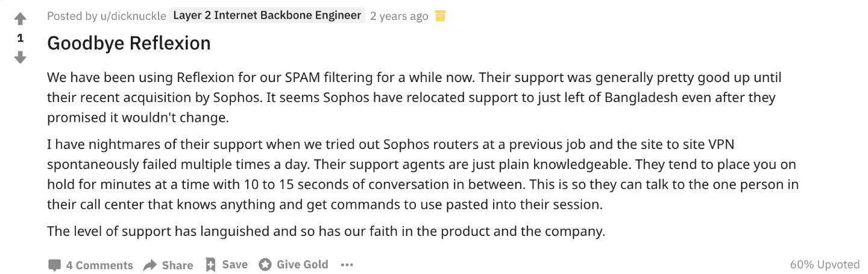Open the three-dot more options menu
The width and height of the screenshot is (868, 274).
pyautogui.click(x=347, y=265)
